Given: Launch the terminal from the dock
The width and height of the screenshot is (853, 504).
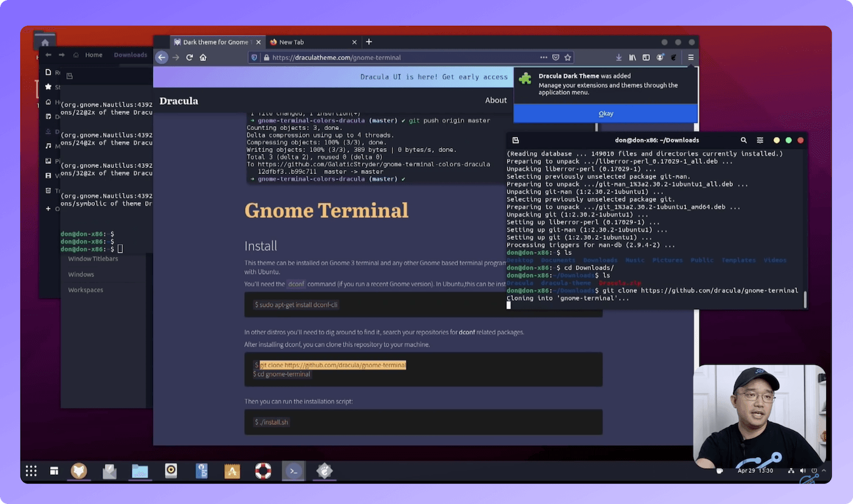Looking at the screenshot, I should click(x=293, y=471).
